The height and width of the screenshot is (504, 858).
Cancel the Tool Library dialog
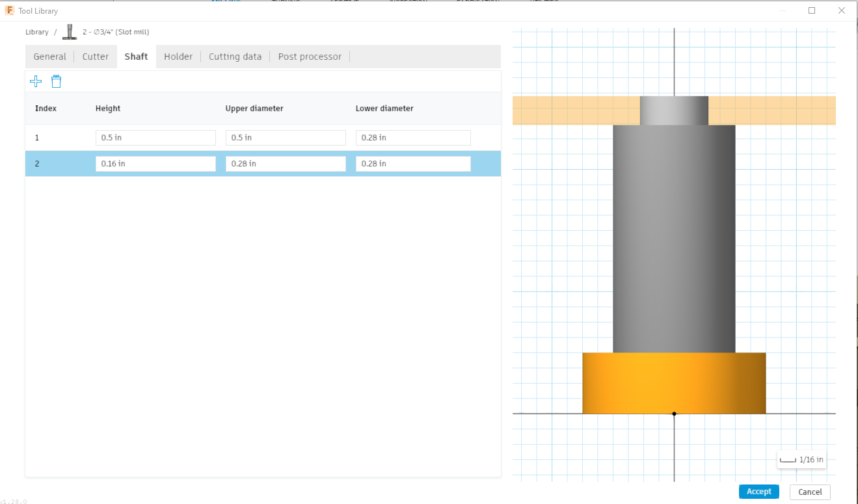[x=809, y=491]
